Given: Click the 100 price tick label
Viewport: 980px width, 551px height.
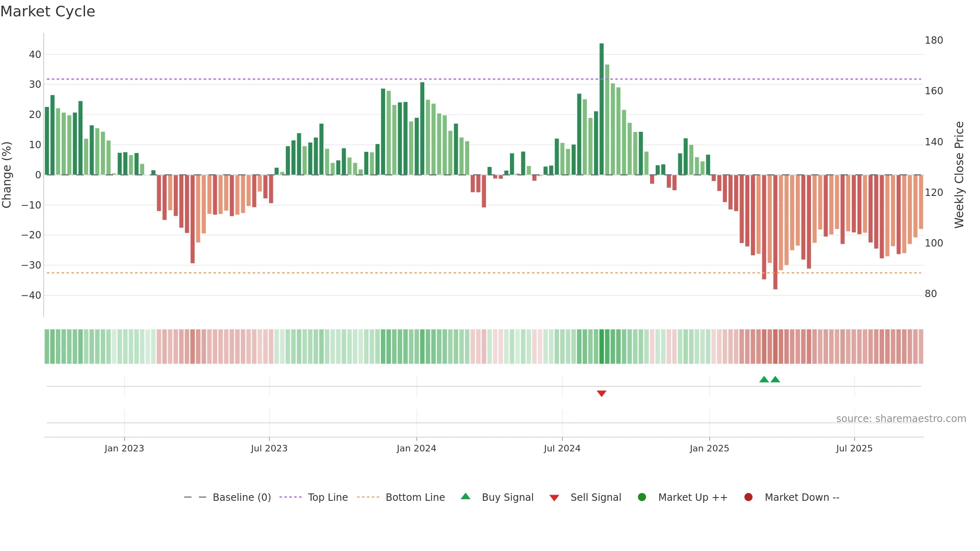Looking at the screenshot, I should (934, 243).
